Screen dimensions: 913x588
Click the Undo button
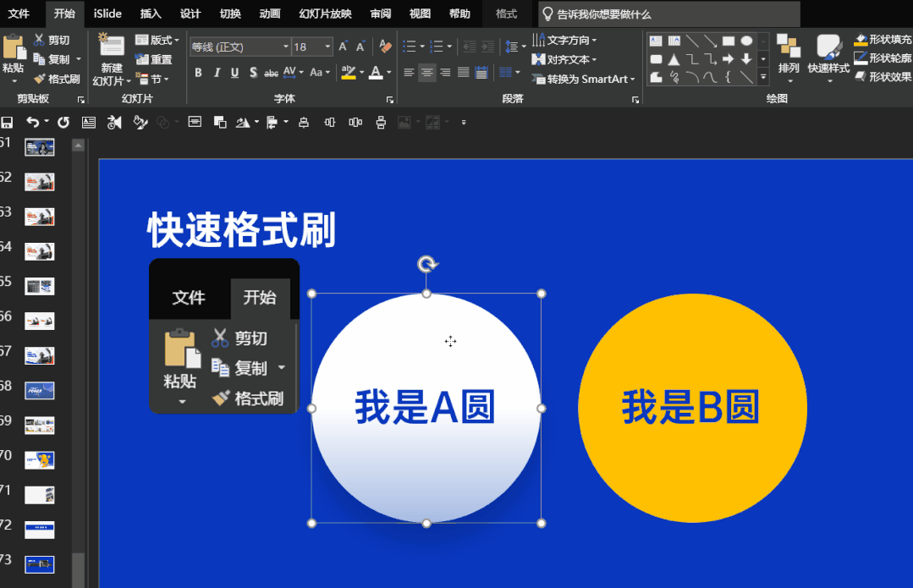pyautogui.click(x=33, y=123)
